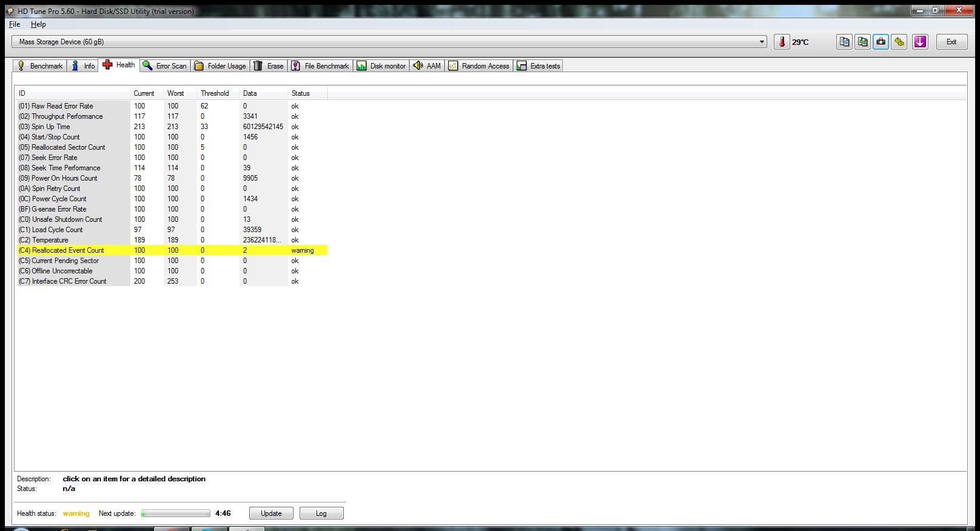Click the Spin Retry Count attribute
The height and width of the screenshot is (531, 980).
(172, 189)
